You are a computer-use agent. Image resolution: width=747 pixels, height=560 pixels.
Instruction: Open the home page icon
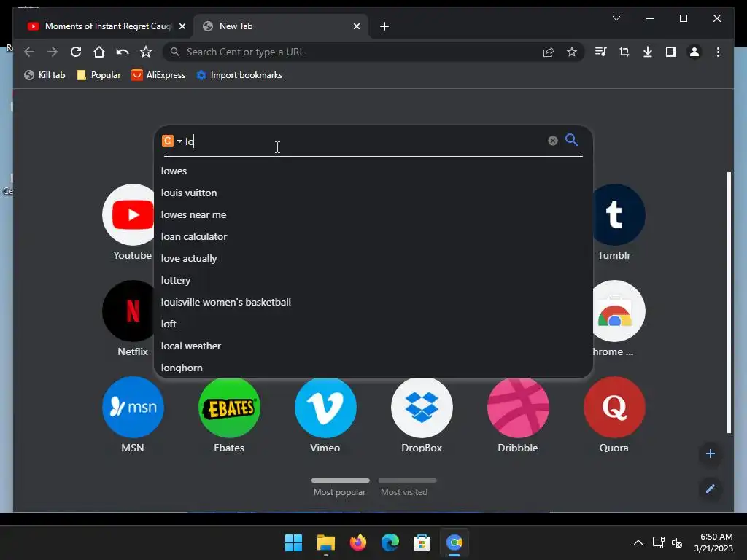pos(99,52)
